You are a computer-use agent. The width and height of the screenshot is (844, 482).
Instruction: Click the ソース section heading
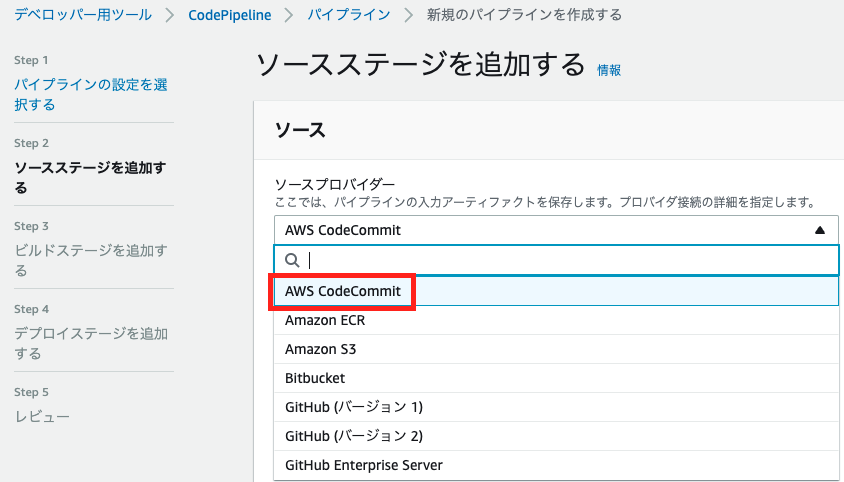click(x=300, y=130)
